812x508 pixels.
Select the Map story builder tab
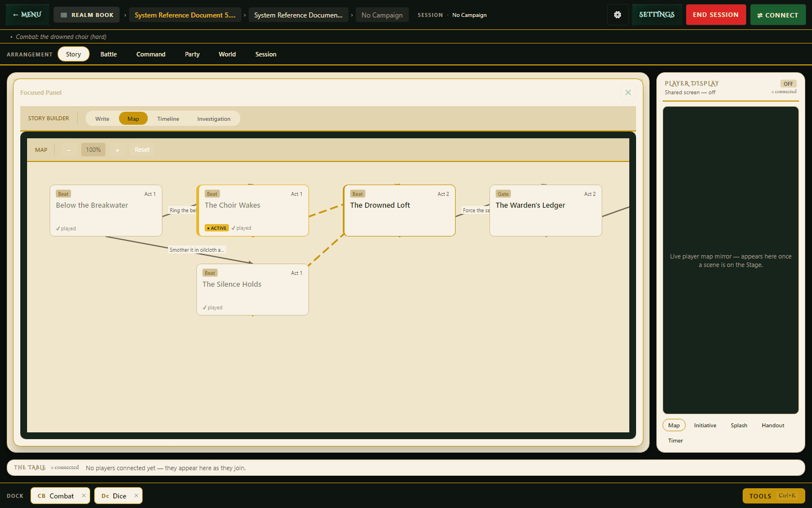[x=133, y=119]
